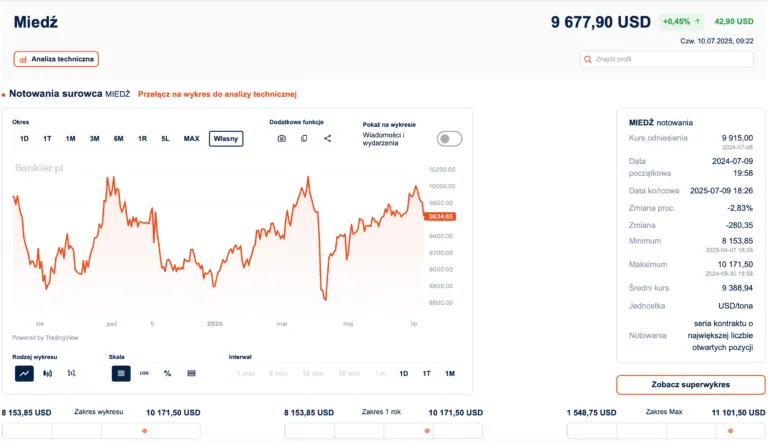Switch to candlestick chart type icon
The image size is (768, 442).
click(48, 373)
